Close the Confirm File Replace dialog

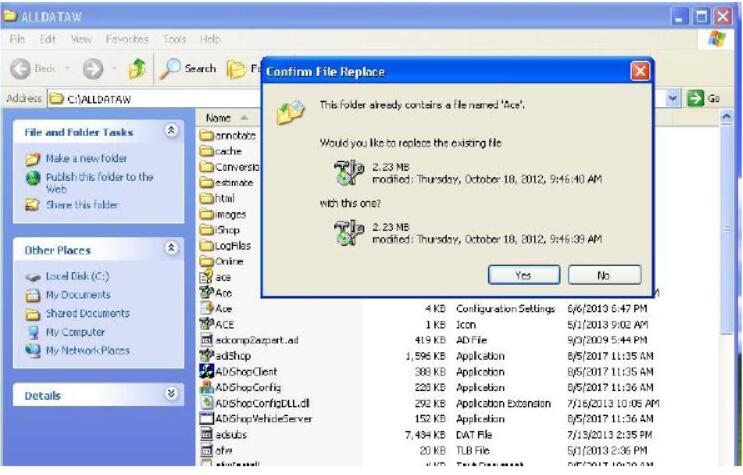640,72
